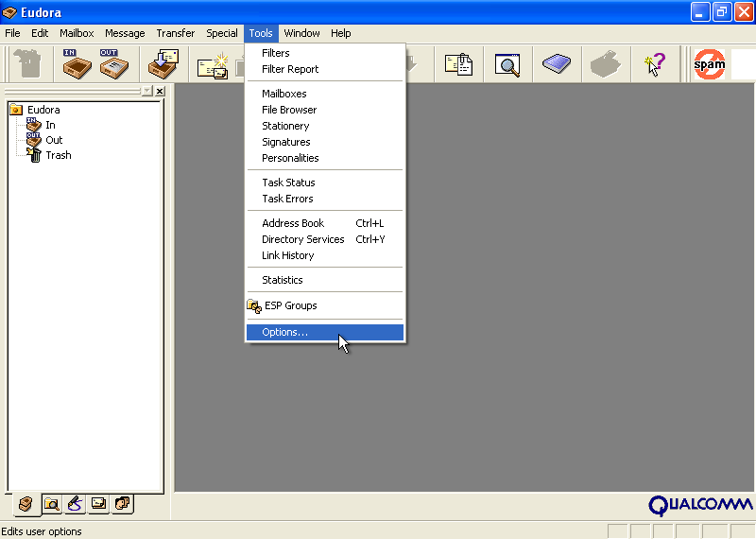Image resolution: width=756 pixels, height=539 pixels.
Task: Choose Directory Services menu entry
Action: pos(325,239)
